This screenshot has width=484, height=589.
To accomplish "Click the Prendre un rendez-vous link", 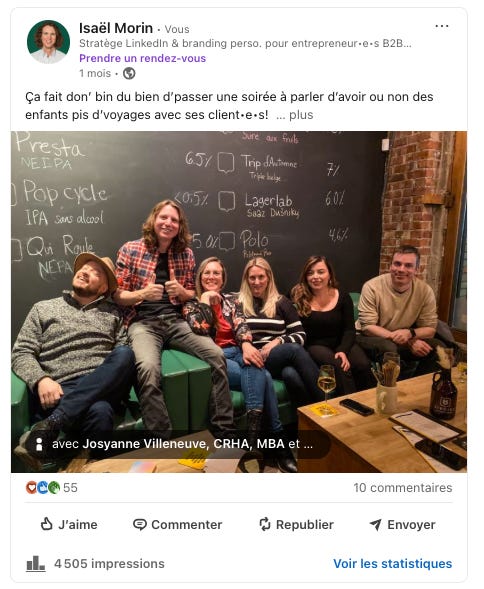I will (x=142, y=58).
